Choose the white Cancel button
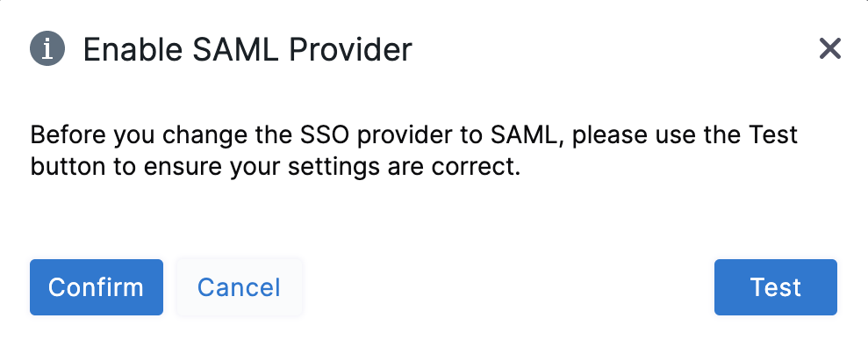Image resolution: width=868 pixels, height=340 pixels. pyautogui.click(x=239, y=286)
